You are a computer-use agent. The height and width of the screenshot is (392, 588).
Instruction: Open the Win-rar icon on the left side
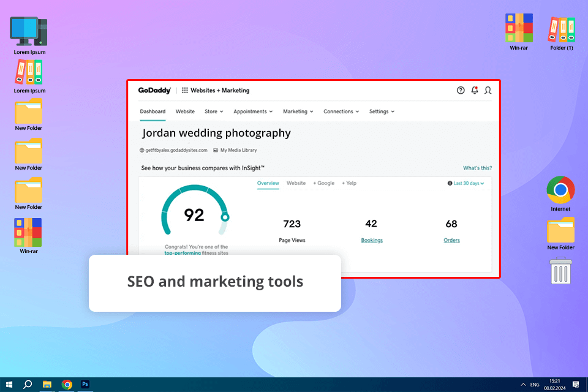[x=28, y=232]
